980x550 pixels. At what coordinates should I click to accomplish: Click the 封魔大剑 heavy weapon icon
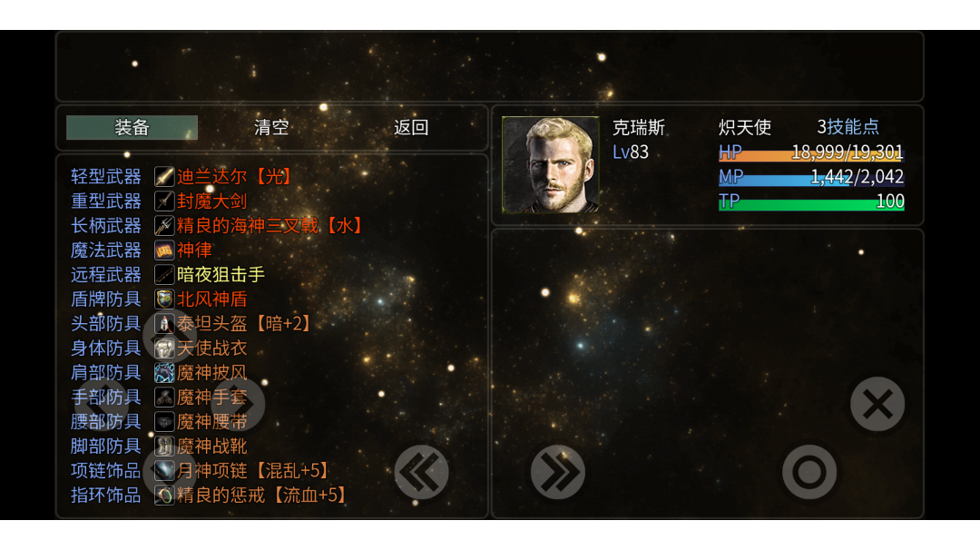click(163, 201)
